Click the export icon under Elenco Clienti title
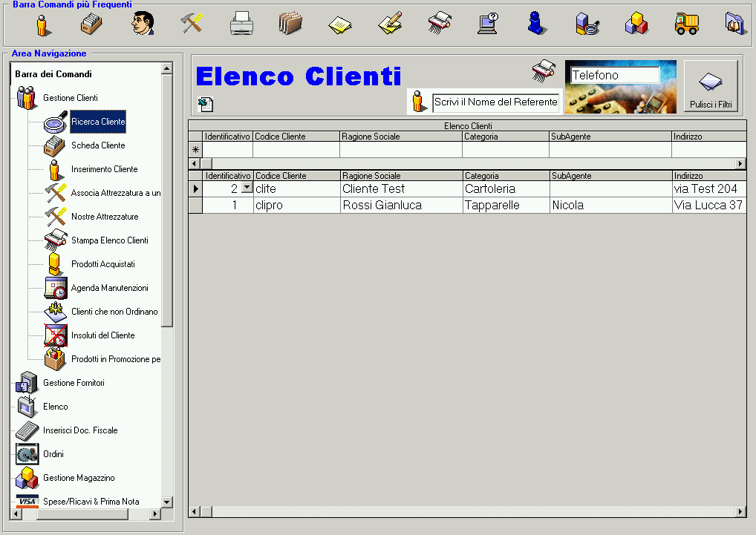This screenshot has height=535, width=756. (x=206, y=104)
